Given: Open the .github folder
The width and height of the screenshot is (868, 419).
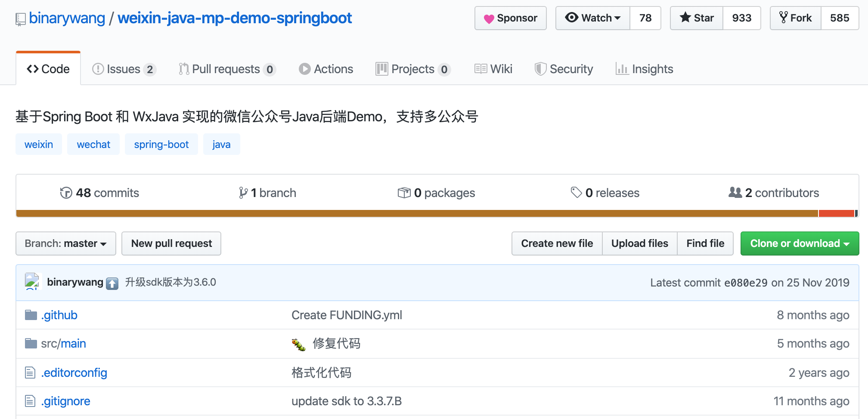Looking at the screenshot, I should (59, 315).
